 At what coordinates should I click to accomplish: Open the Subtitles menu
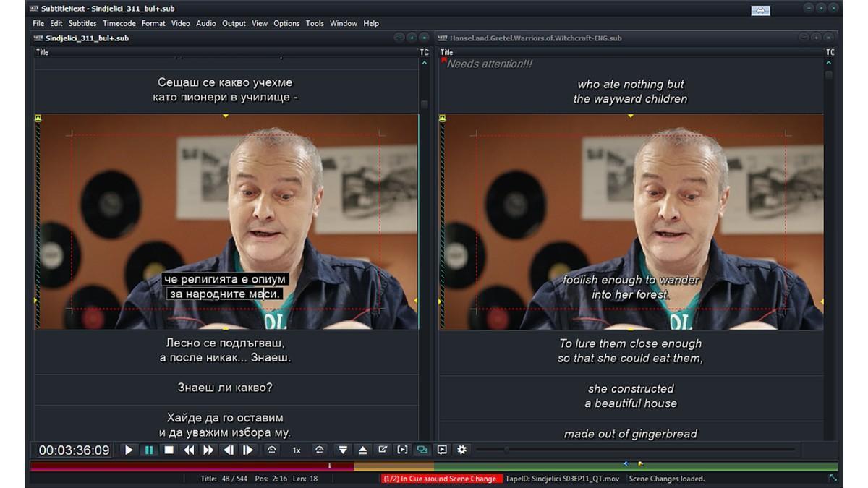click(x=82, y=23)
